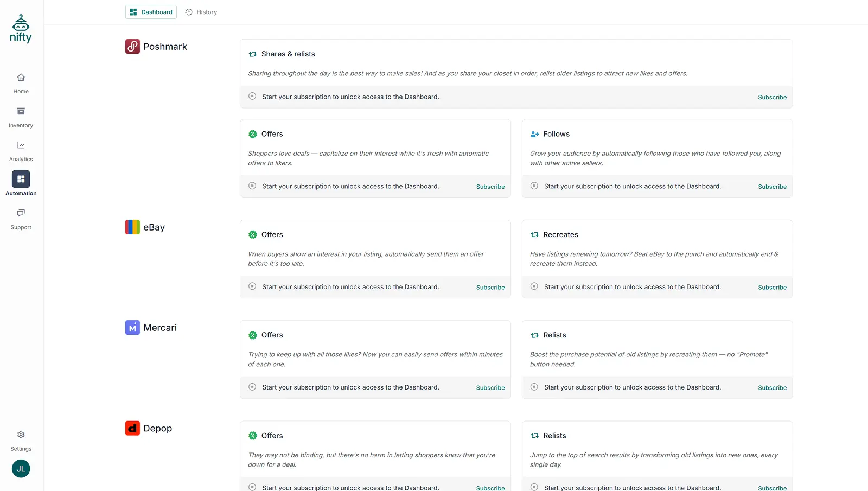Click the Depop Relists arrows icon
This screenshot has width=868, height=491.
(534, 436)
